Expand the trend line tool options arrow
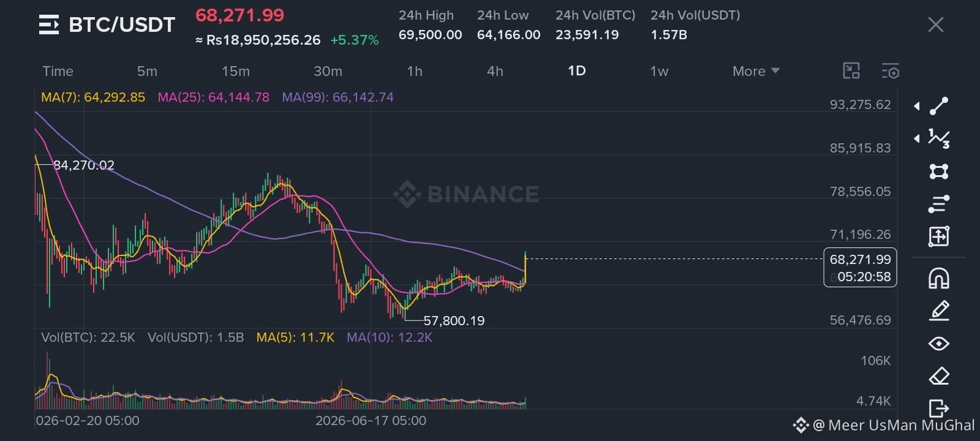Image resolution: width=980 pixels, height=441 pixels. point(917,106)
